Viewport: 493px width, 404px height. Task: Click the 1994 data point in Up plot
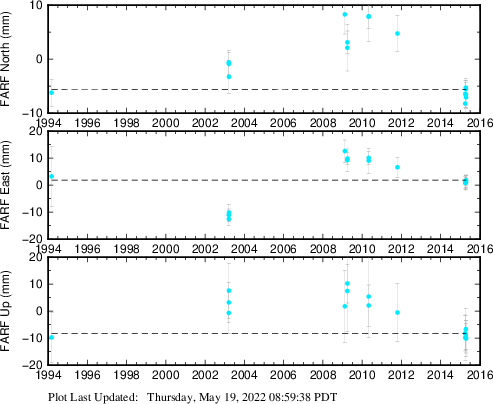click(x=52, y=338)
